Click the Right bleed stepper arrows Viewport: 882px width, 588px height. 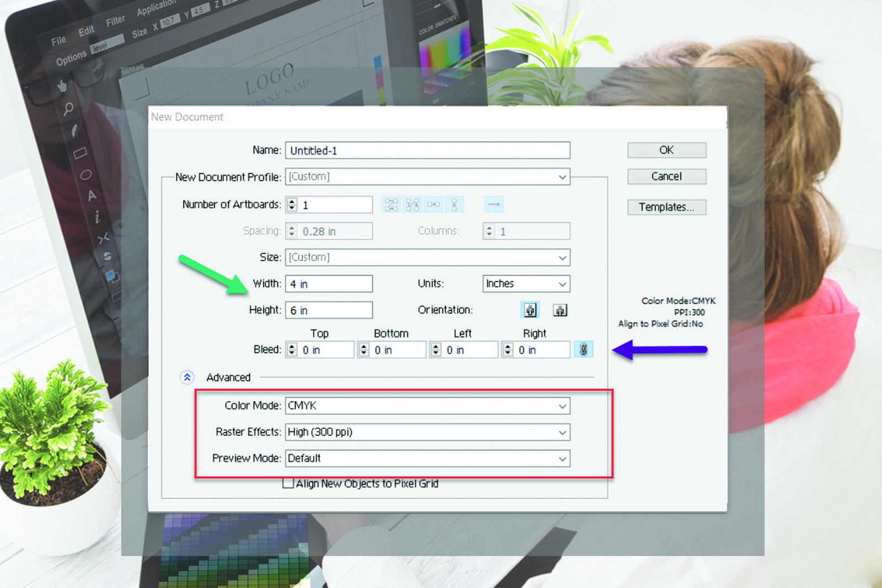click(x=508, y=349)
